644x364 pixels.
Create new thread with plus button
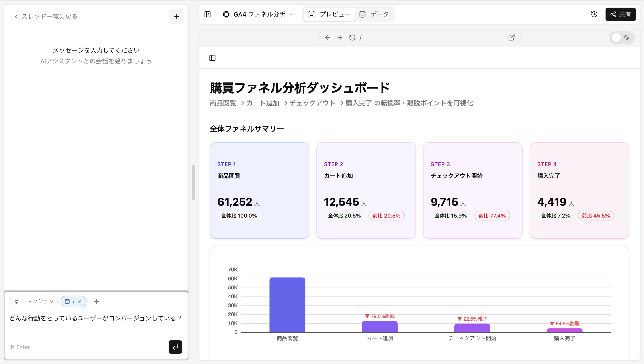pyautogui.click(x=176, y=17)
